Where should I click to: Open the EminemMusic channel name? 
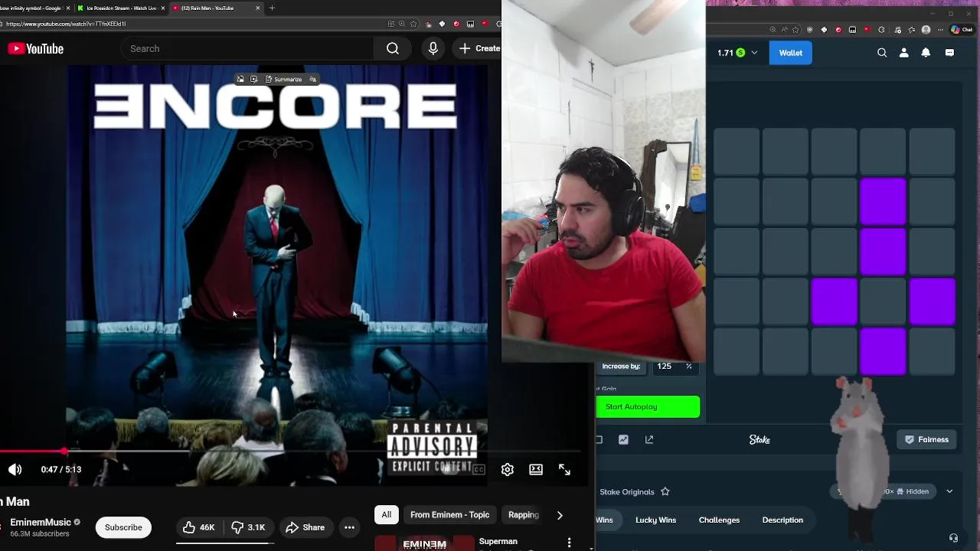[x=41, y=522]
